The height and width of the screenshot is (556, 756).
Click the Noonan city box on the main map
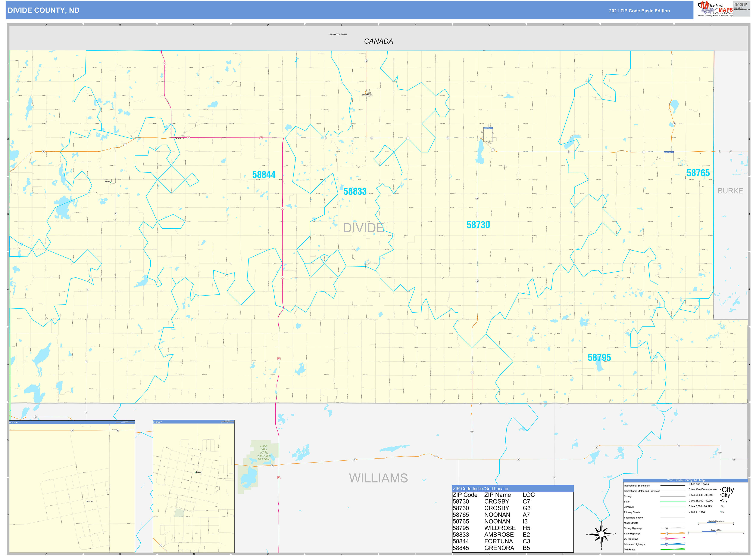[669, 156]
